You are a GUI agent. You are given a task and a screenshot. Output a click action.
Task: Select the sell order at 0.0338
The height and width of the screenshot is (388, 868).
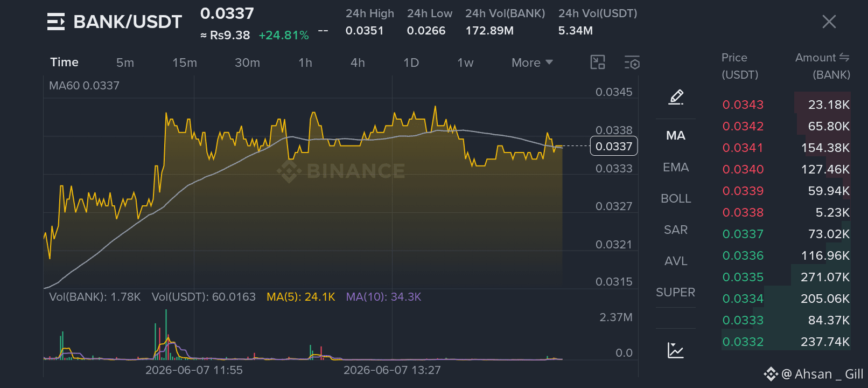tap(786, 212)
